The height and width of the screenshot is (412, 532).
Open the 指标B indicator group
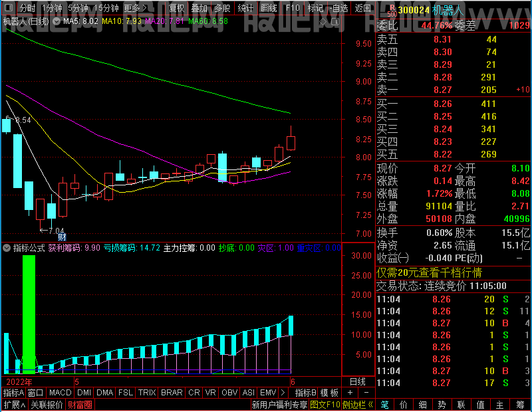(306, 393)
